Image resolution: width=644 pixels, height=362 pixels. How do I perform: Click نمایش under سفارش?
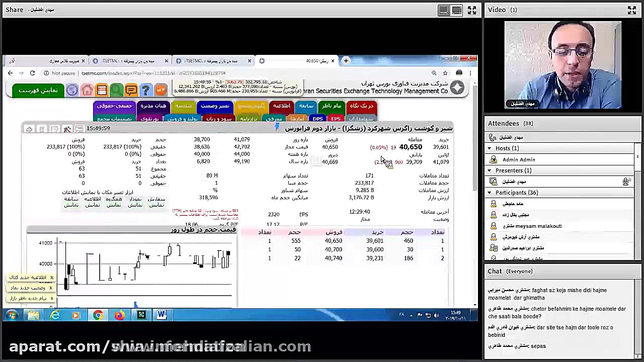point(156,205)
